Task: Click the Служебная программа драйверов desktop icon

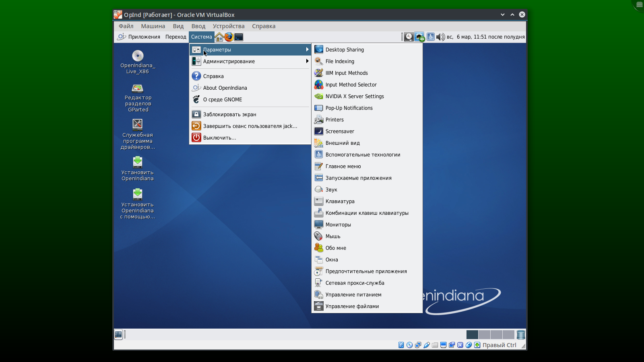Action: pos(138,134)
